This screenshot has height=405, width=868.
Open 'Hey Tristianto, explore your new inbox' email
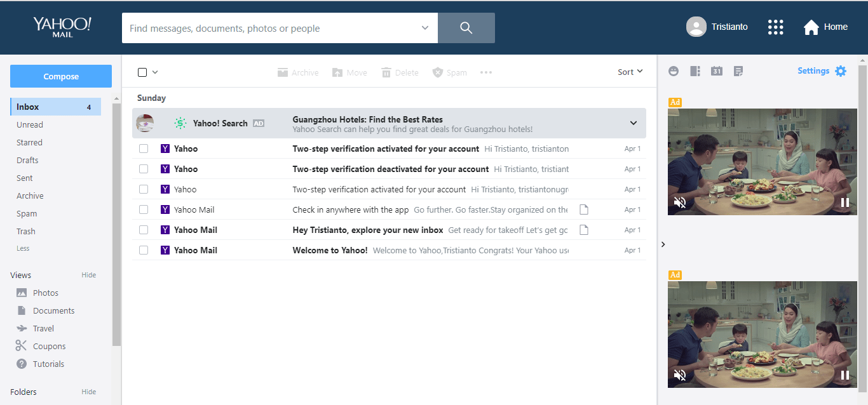click(389, 230)
